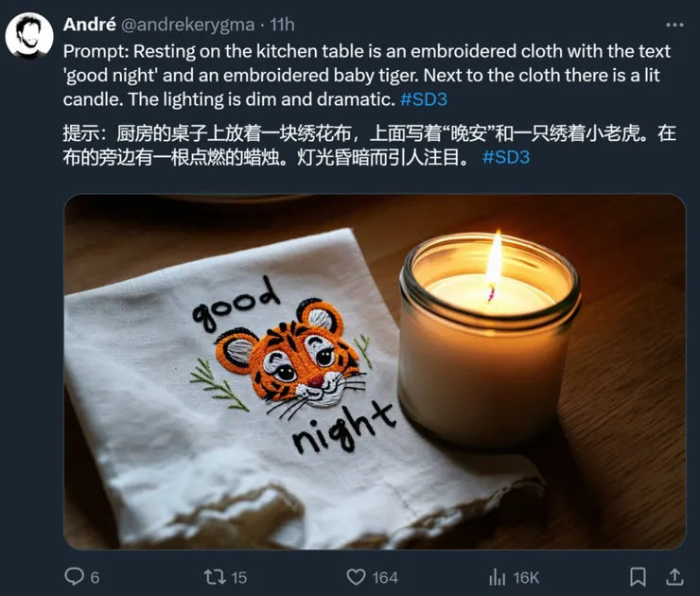Share the post via upload arrow icon
The width and height of the screenshot is (700, 596).
(674, 577)
